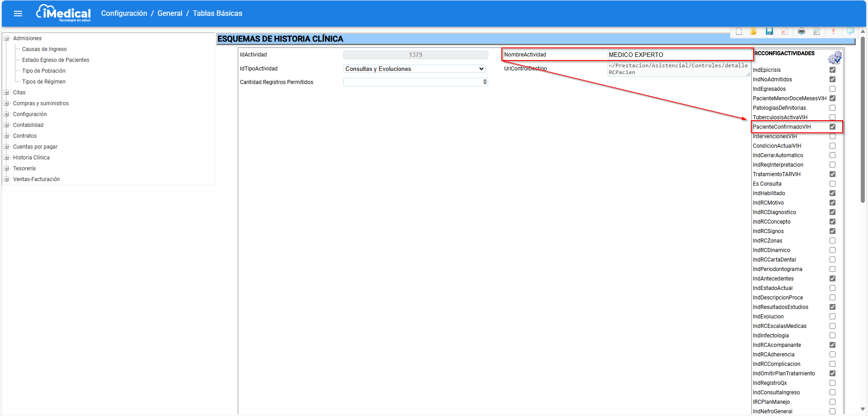The image size is (868, 416).
Task: Click the Tablas Básicas breadcrumb
Action: (217, 14)
